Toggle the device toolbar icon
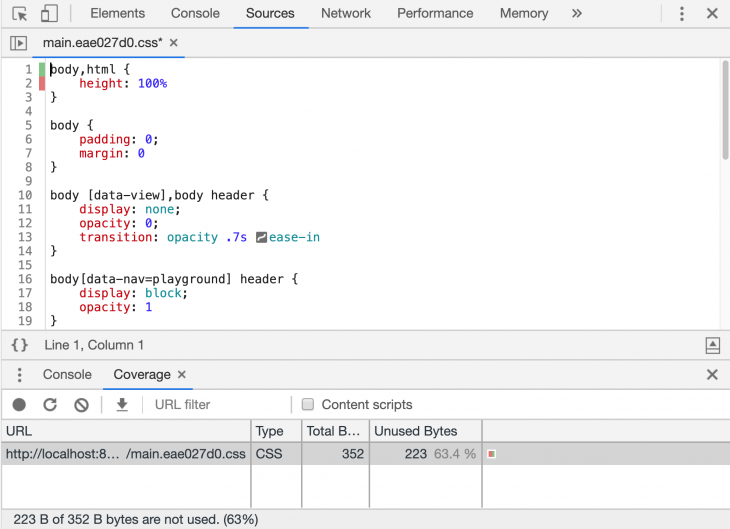This screenshot has width=730, height=529. point(49,14)
